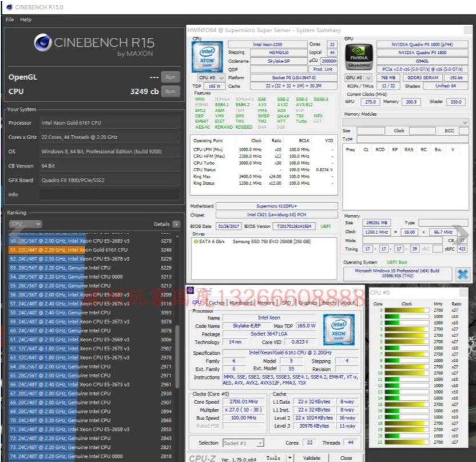
Task: Click the core 10 clock bar in CPU #0 window
Action: [x=407, y=373]
